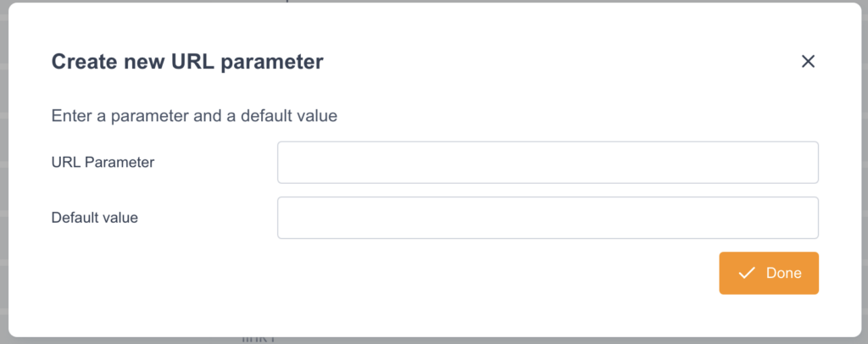The image size is (868, 344).
Task: Dismiss the dialog with the X icon
Action: 808,61
